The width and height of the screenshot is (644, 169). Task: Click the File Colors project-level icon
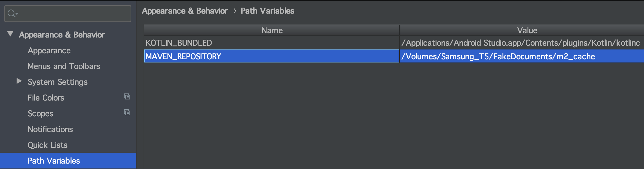coord(127,97)
